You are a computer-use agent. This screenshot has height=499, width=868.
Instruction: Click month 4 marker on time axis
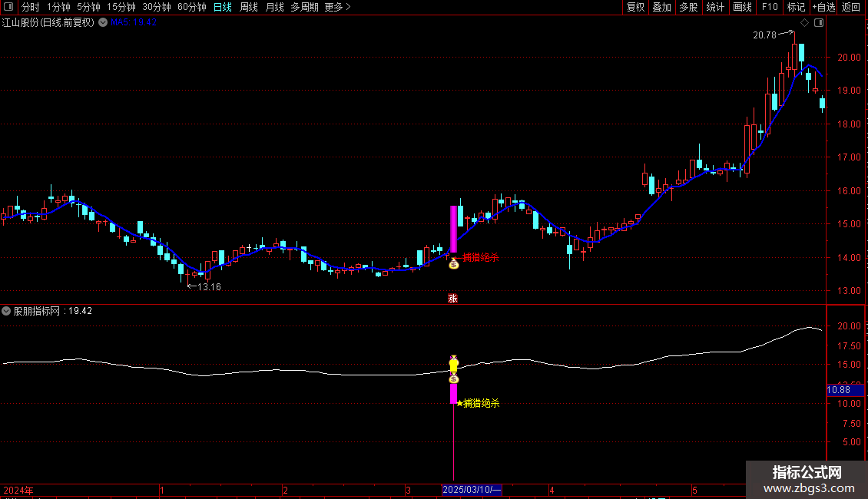click(x=552, y=490)
